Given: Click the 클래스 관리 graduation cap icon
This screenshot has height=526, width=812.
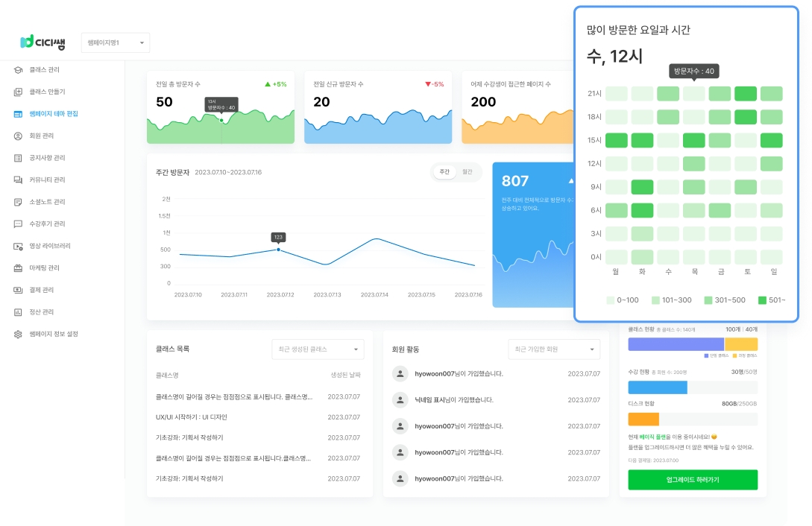Looking at the screenshot, I should click(x=18, y=70).
